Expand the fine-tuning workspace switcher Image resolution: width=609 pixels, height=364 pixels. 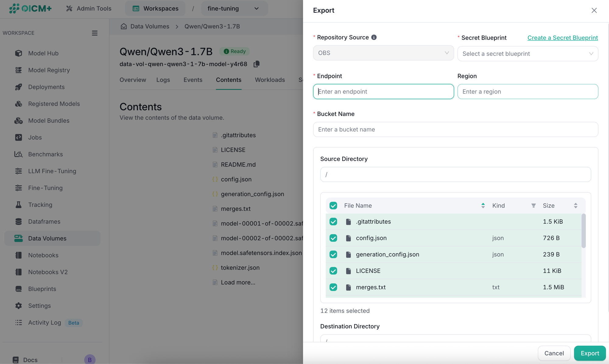(234, 9)
